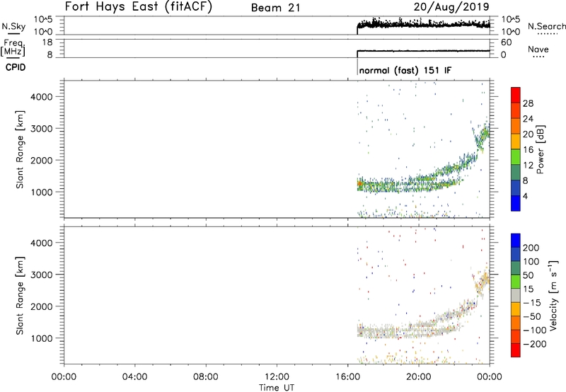This screenshot has width=566, height=392.
Task: Click the orange high-power echo near 1200 km
Action: pyautogui.click(x=359, y=184)
